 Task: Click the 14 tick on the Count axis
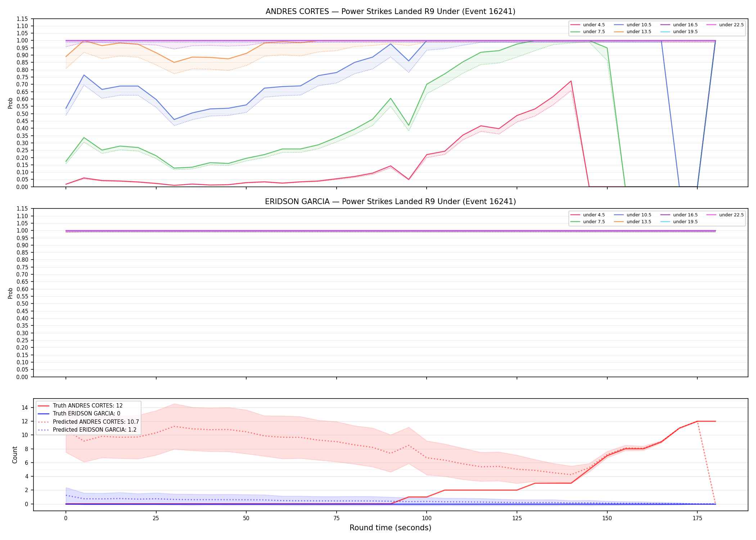coord(25,408)
